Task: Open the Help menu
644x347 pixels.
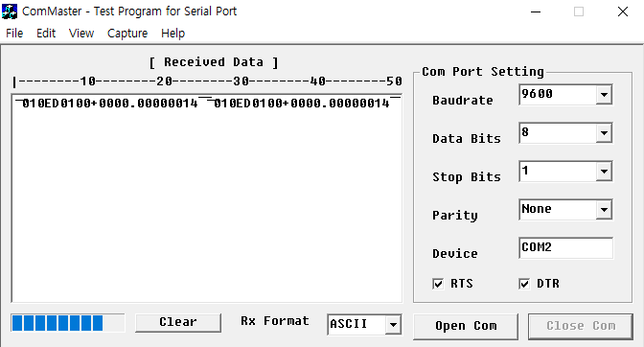Action: [x=172, y=34]
